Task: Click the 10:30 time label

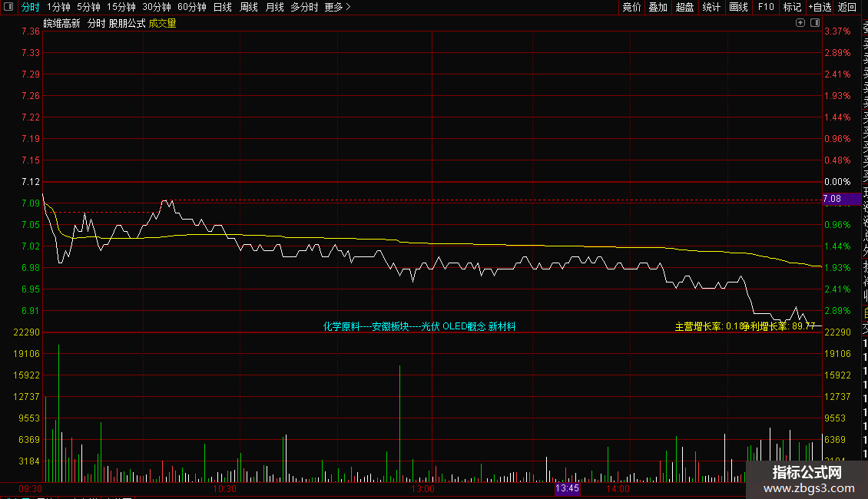Action: pyautogui.click(x=225, y=489)
